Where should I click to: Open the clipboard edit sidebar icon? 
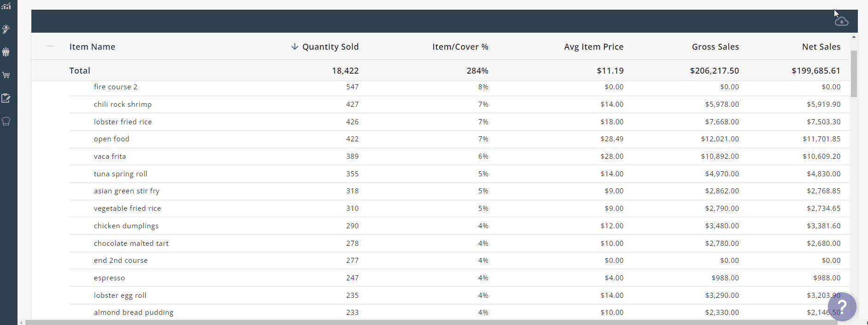click(x=6, y=98)
